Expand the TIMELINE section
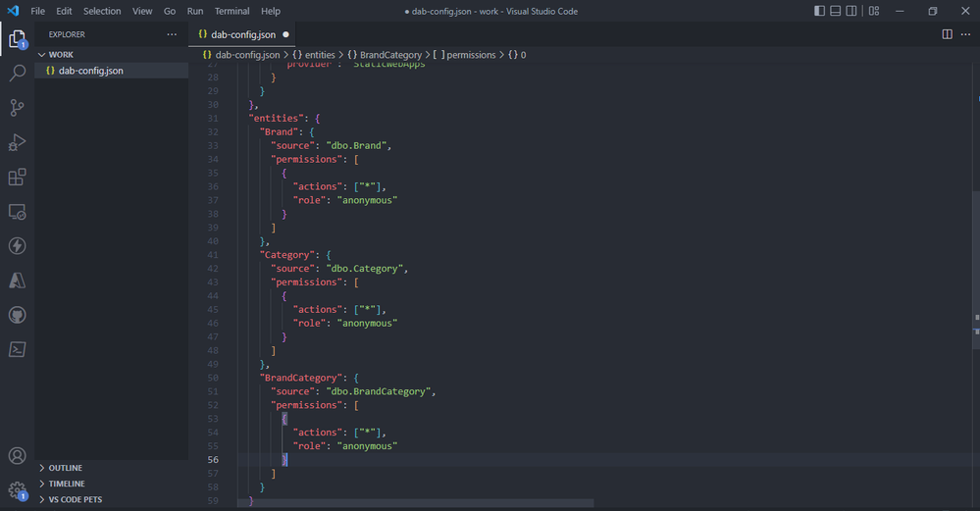 point(112,484)
